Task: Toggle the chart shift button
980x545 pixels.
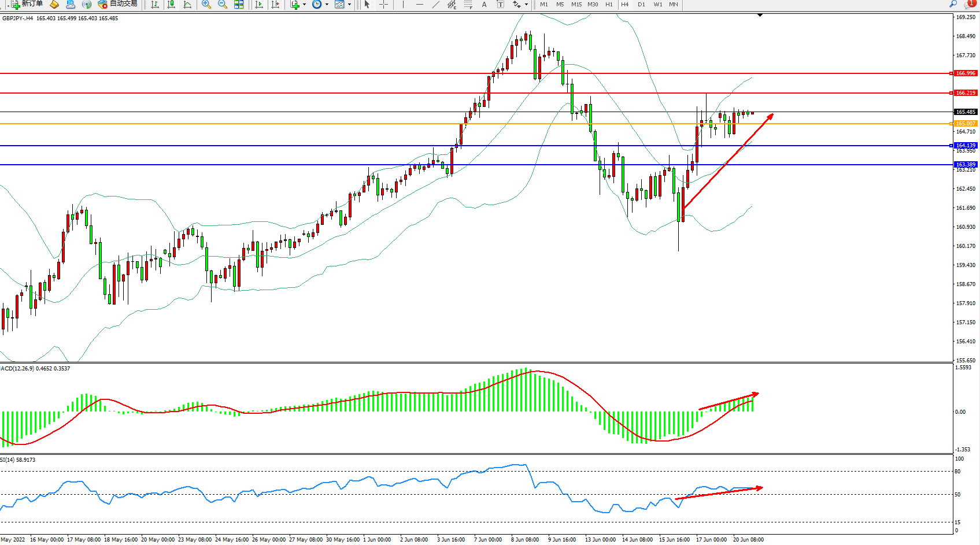Action: [275, 5]
